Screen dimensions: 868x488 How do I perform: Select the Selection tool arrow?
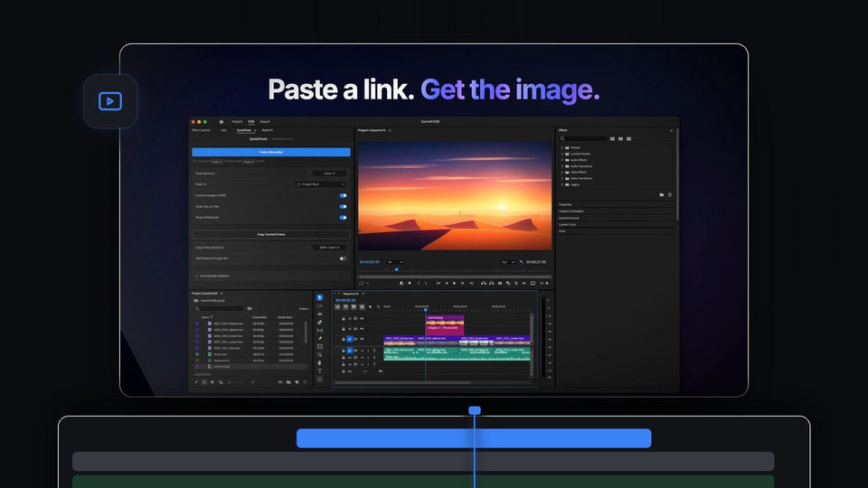pos(319,297)
